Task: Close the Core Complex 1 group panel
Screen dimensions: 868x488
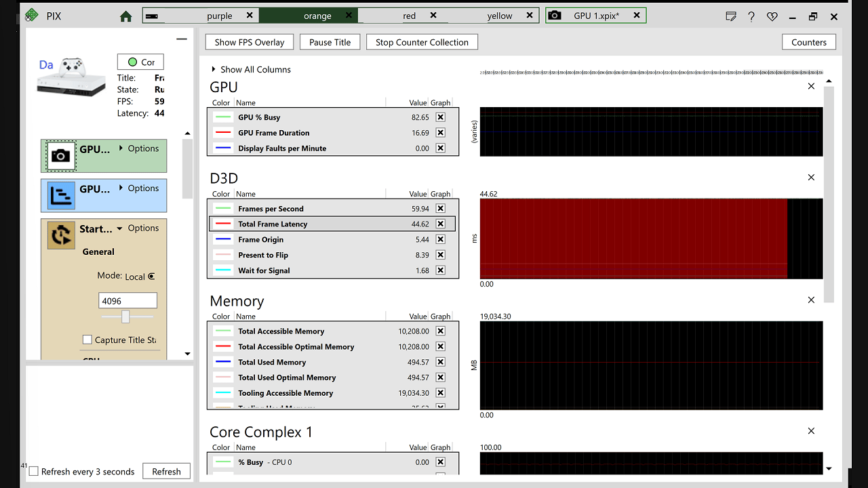Action: click(811, 431)
